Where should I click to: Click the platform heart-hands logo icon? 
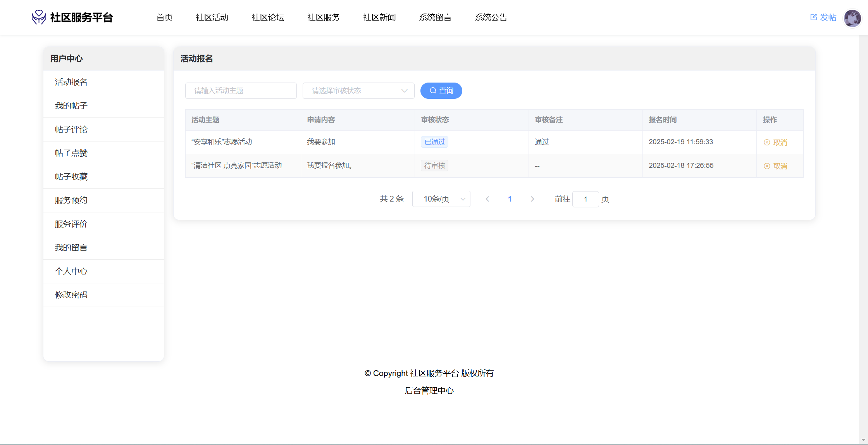pyautogui.click(x=39, y=17)
